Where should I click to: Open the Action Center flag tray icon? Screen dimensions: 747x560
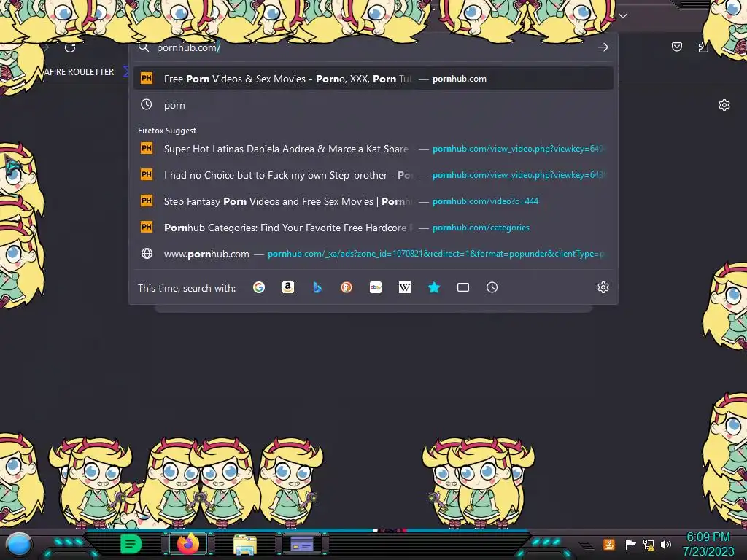(630, 544)
